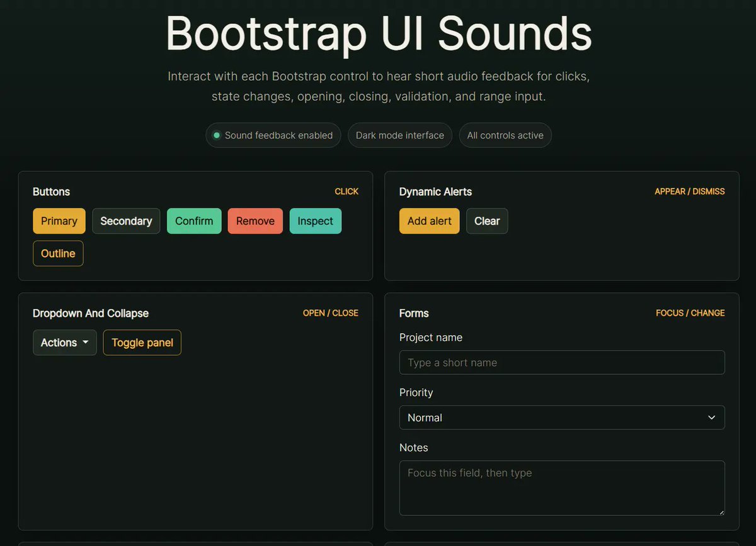The image size is (756, 546).
Task: Click the All controls active badge
Action: 505,135
